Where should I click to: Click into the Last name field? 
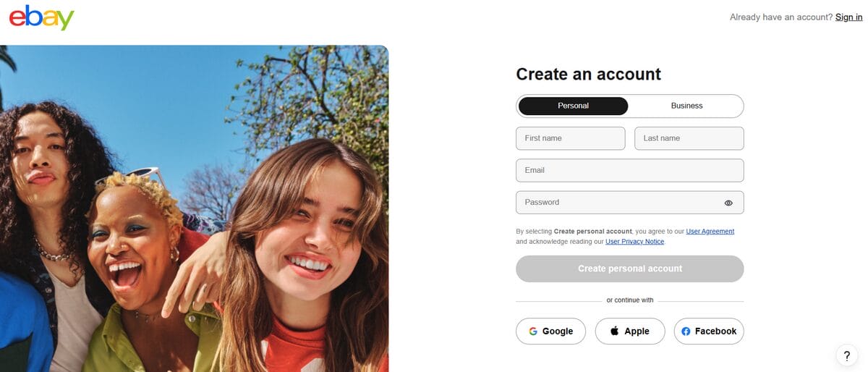(x=689, y=138)
